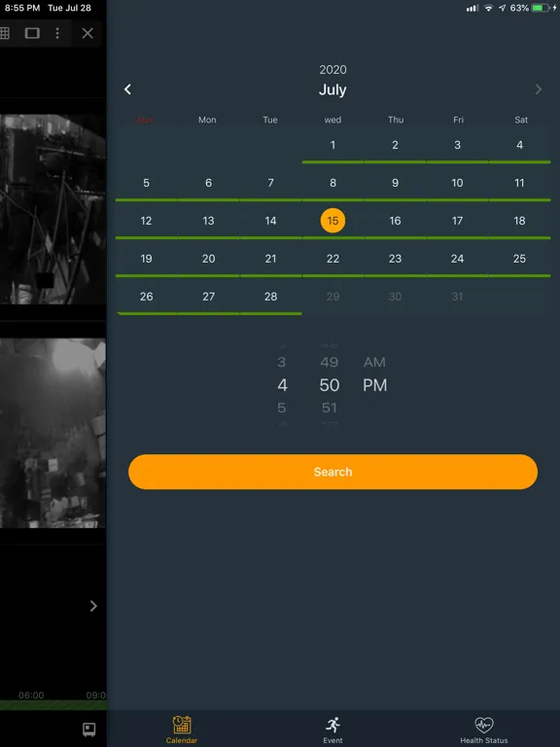Select July 10 on the calendar

coord(457,183)
